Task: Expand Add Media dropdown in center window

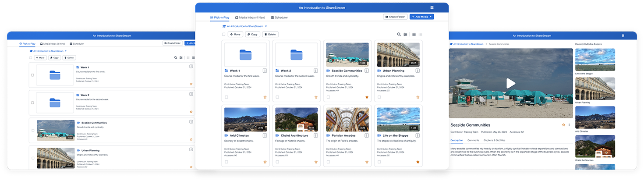Action: (422, 17)
